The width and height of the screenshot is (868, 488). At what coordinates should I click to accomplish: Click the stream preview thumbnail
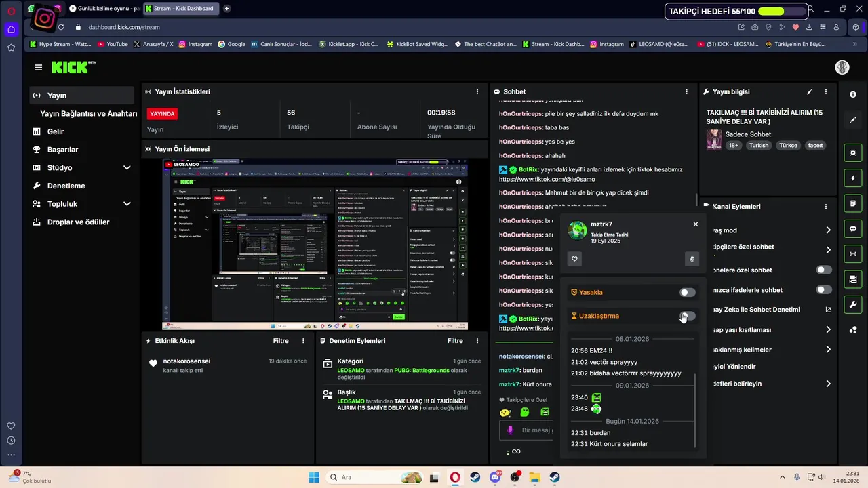[315, 245]
